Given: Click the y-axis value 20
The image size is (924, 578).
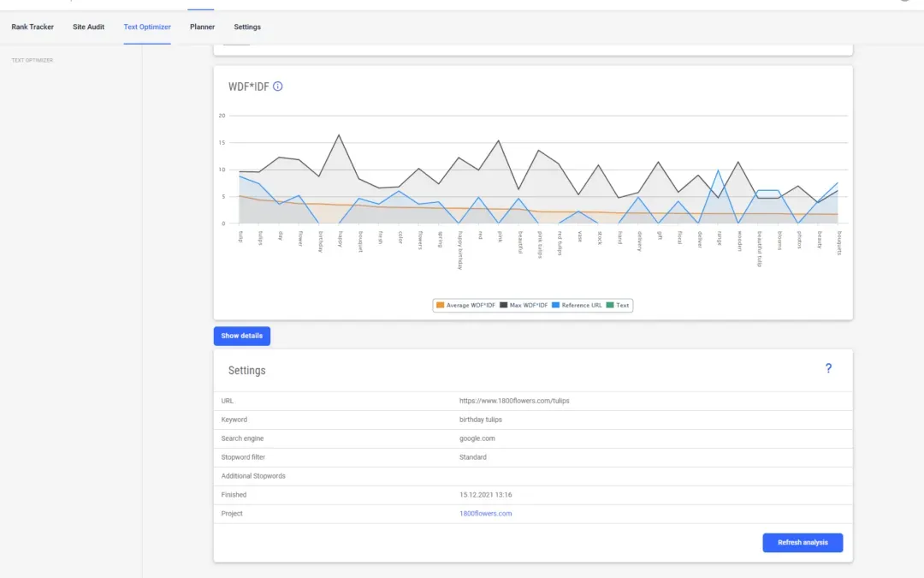Looking at the screenshot, I should [x=222, y=116].
